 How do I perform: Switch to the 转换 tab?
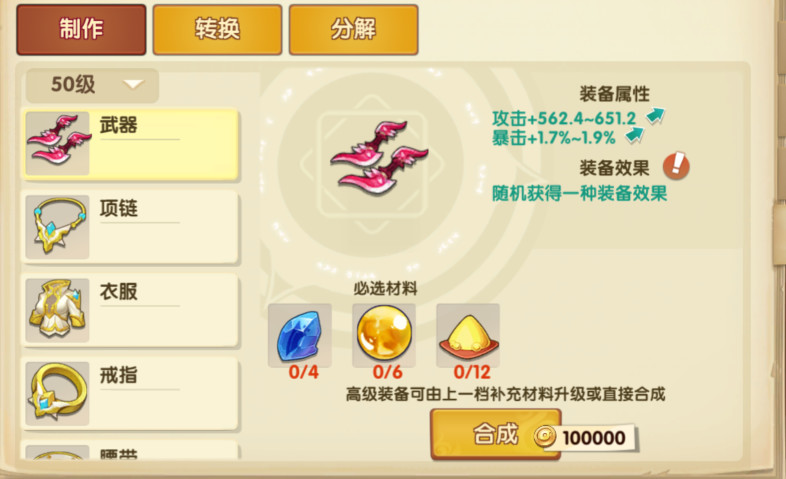217,30
